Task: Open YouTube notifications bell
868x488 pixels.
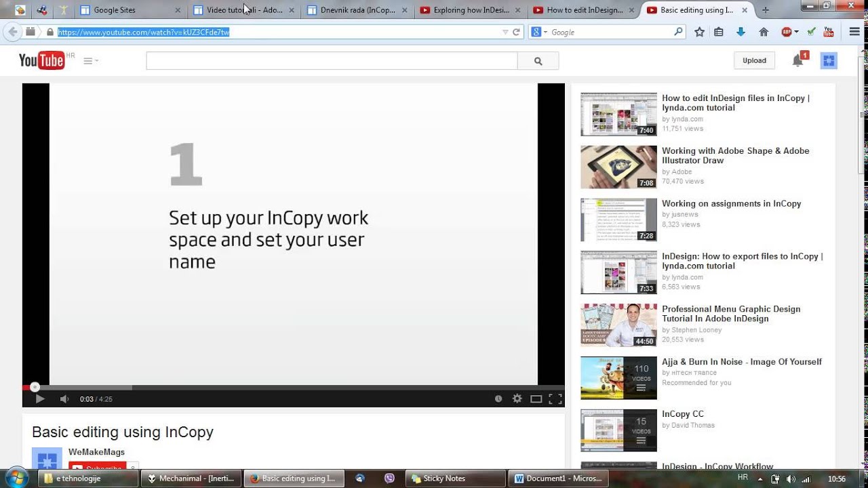Action: (798, 60)
